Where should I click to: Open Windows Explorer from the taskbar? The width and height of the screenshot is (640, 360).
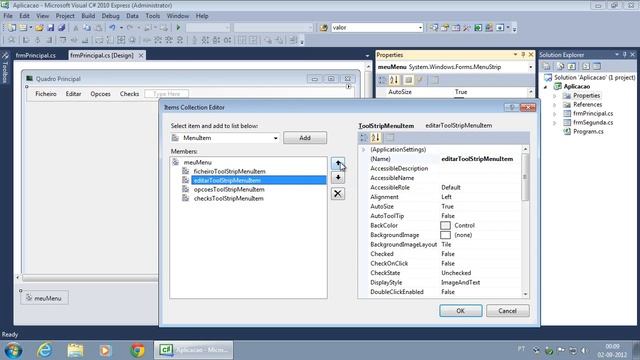(75, 350)
